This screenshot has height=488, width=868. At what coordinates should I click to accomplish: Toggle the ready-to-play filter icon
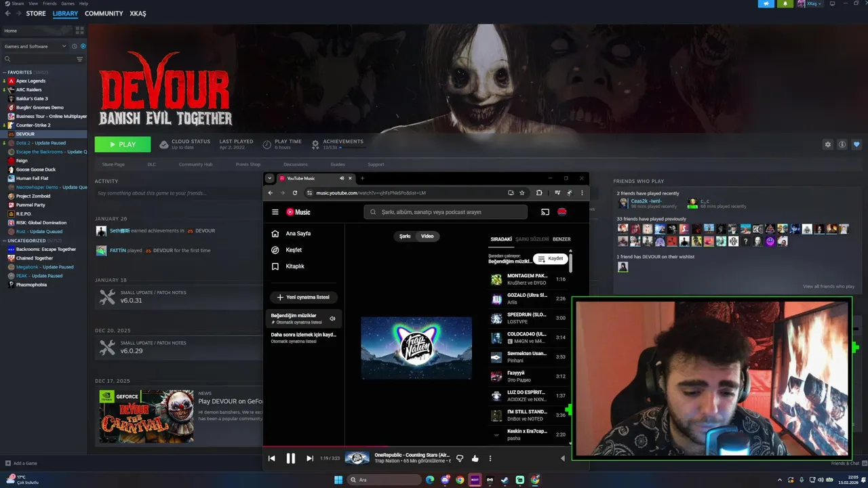(83, 46)
